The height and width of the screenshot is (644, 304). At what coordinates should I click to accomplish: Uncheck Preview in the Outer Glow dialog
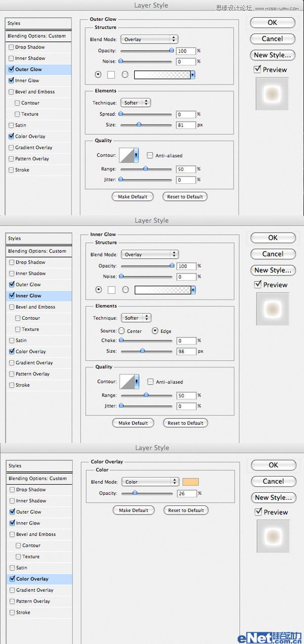[258, 69]
